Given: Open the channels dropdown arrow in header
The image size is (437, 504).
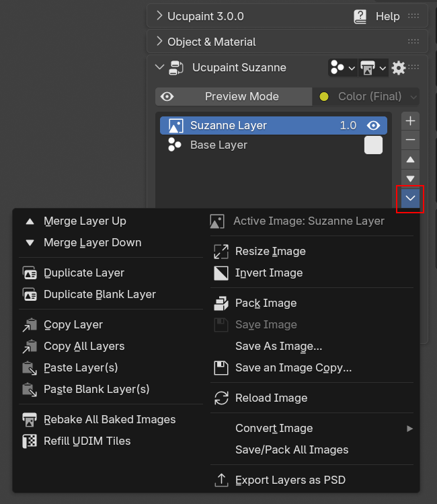Looking at the screenshot, I should [352, 68].
